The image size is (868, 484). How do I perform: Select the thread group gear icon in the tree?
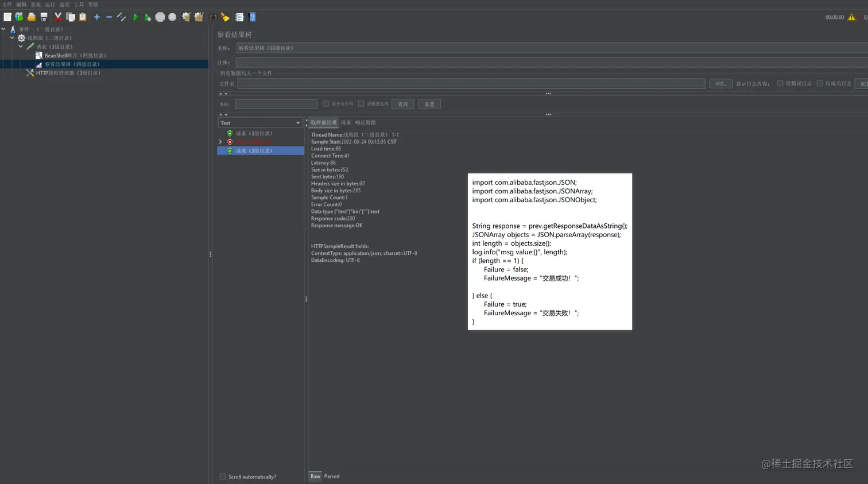pyautogui.click(x=21, y=38)
